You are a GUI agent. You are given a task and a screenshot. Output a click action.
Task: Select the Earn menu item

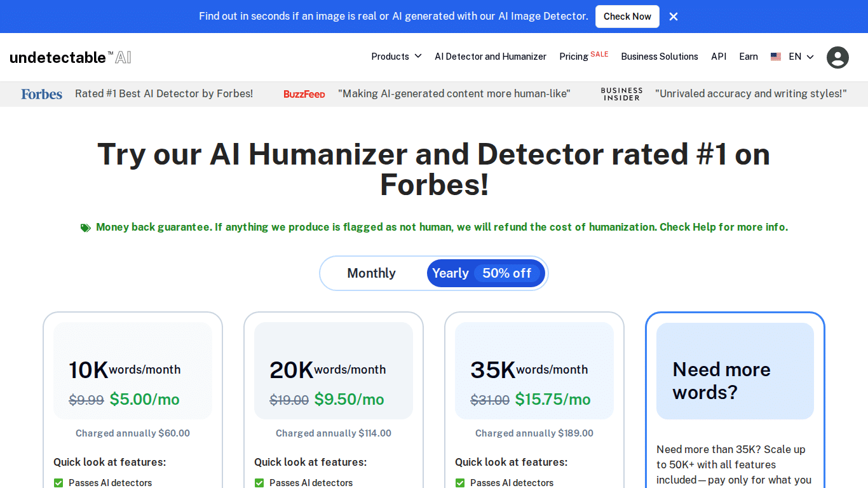[x=749, y=57]
